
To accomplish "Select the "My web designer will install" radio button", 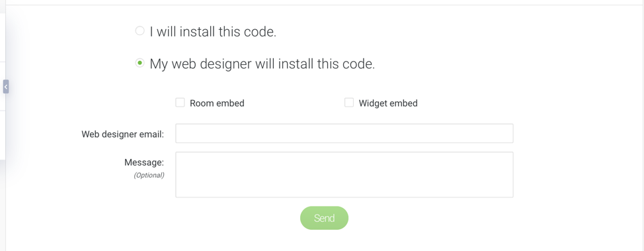I will [140, 64].
